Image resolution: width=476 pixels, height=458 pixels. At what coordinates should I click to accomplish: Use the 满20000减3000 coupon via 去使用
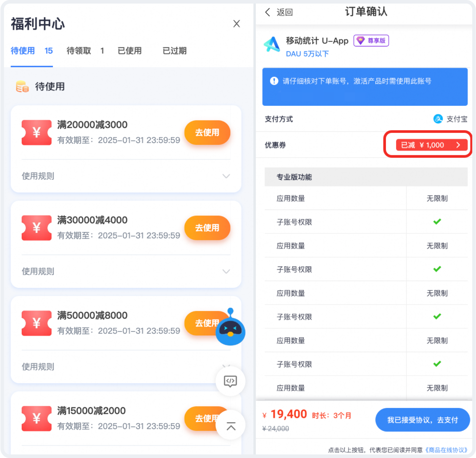pyautogui.click(x=207, y=132)
